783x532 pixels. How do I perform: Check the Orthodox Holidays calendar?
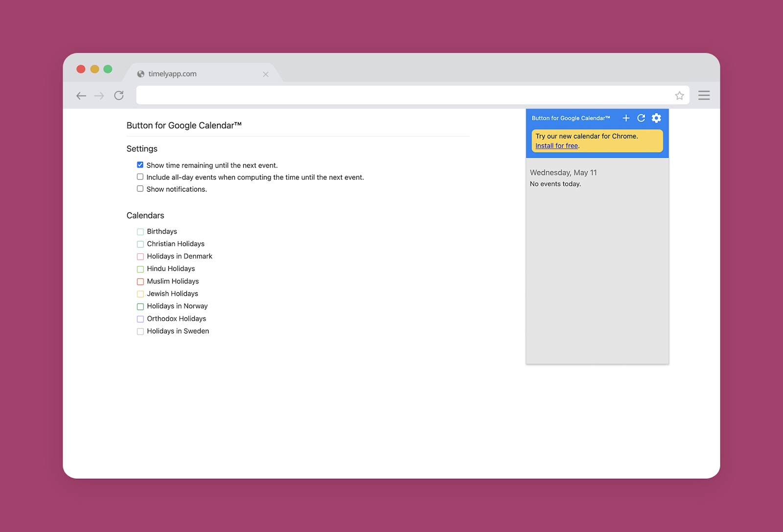tap(140, 319)
